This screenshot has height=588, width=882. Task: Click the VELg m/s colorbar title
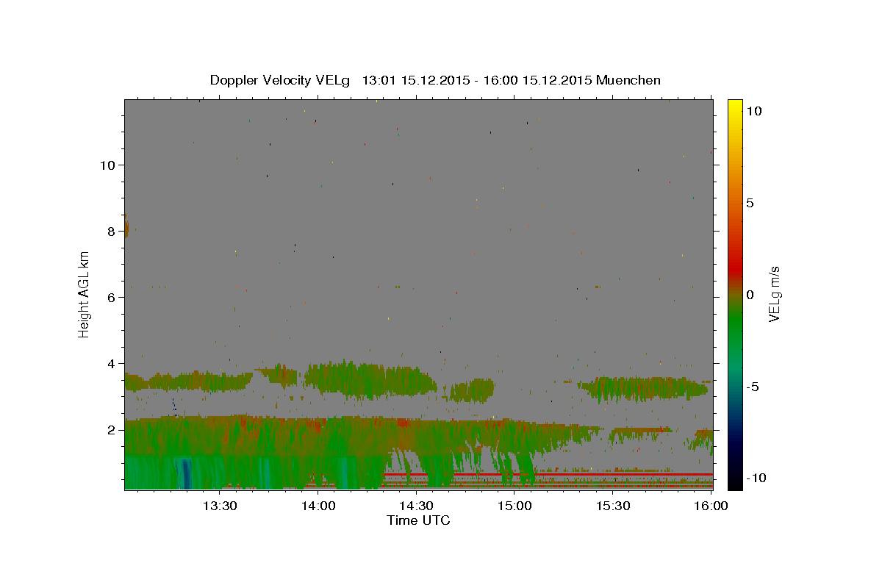click(x=774, y=294)
